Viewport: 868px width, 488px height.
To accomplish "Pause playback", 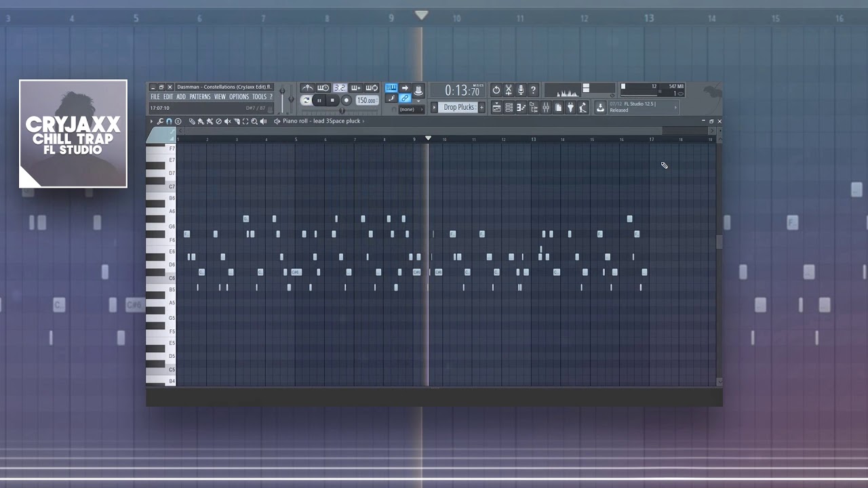I will click(x=319, y=100).
